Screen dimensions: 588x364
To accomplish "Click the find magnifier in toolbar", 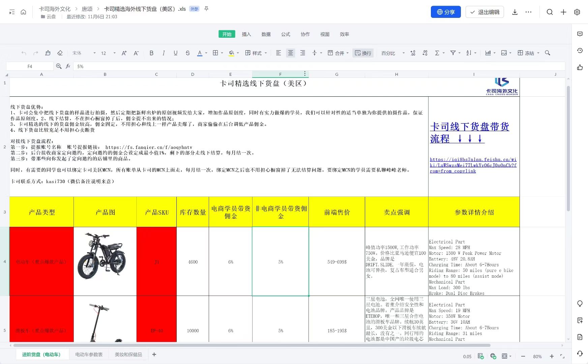I will coord(548,53).
